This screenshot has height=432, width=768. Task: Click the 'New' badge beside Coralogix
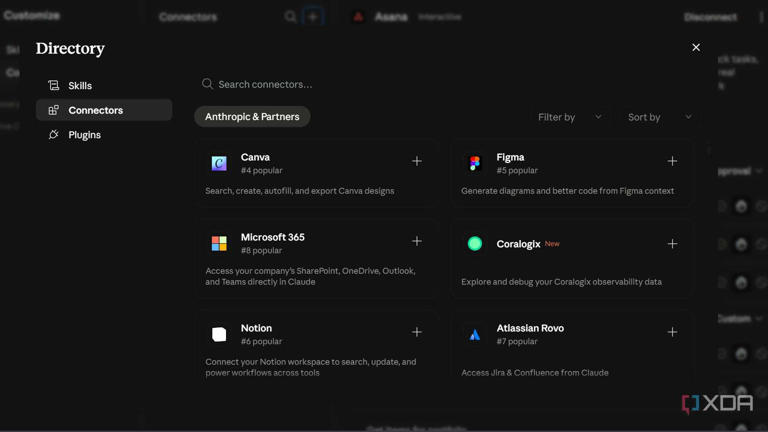point(552,243)
